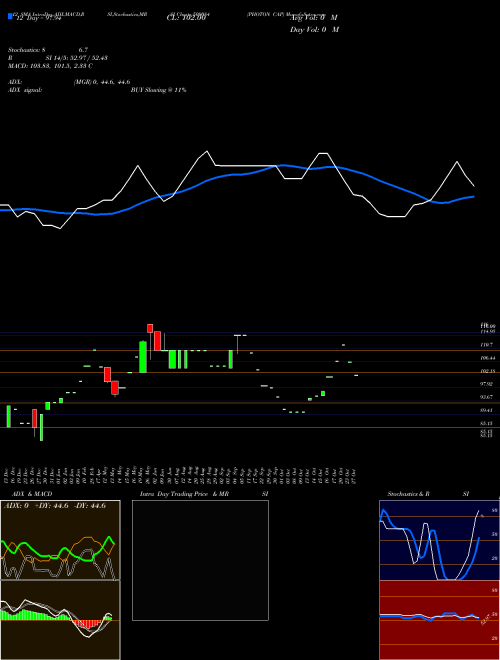This screenshot has height=660, width=500.
Task: Click the 'Intra Day Trading Price & MR' title
Action: tap(185, 494)
